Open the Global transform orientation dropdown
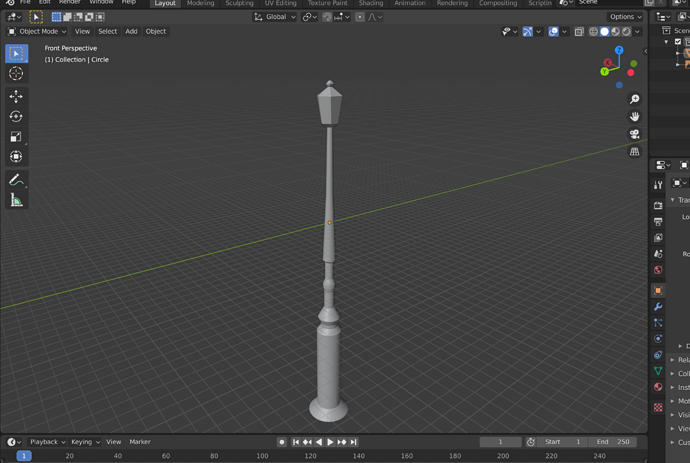Screen dimensions: 690x463 click(x=275, y=17)
